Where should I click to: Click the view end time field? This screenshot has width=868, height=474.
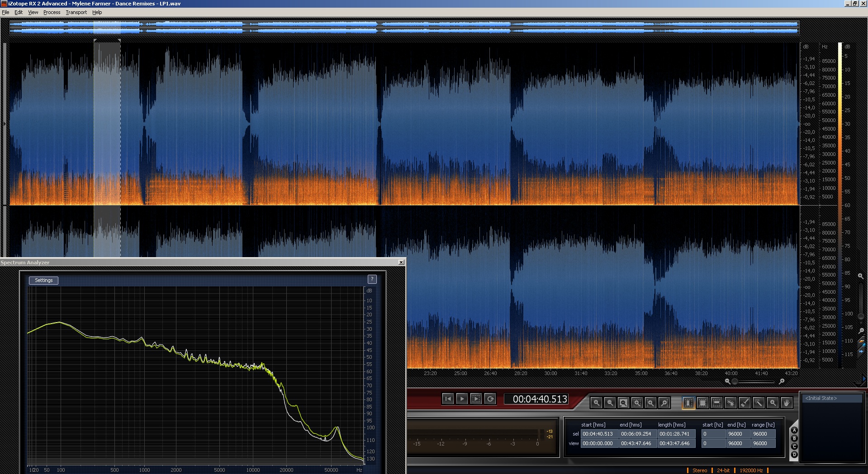click(637, 443)
